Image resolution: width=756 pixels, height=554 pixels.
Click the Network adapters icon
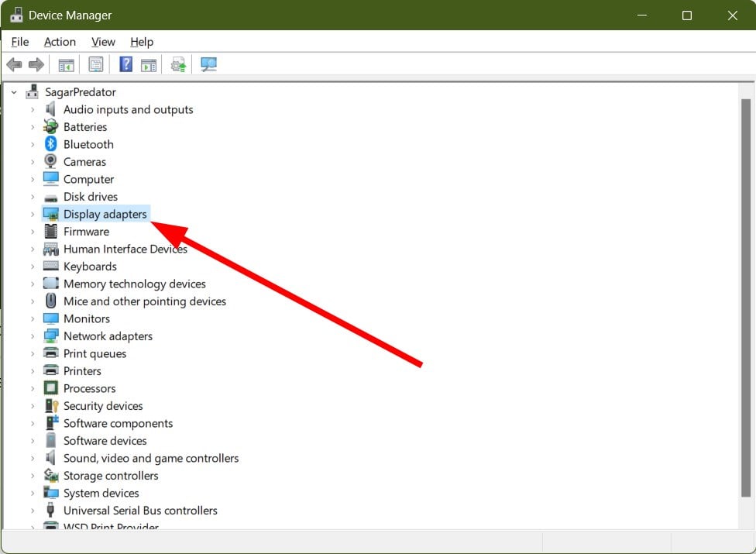point(50,336)
